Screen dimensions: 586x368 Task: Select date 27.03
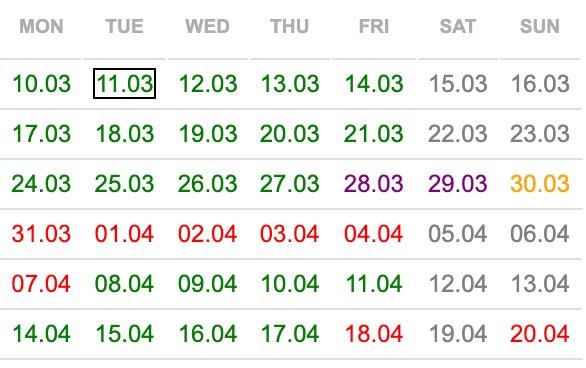tap(290, 183)
